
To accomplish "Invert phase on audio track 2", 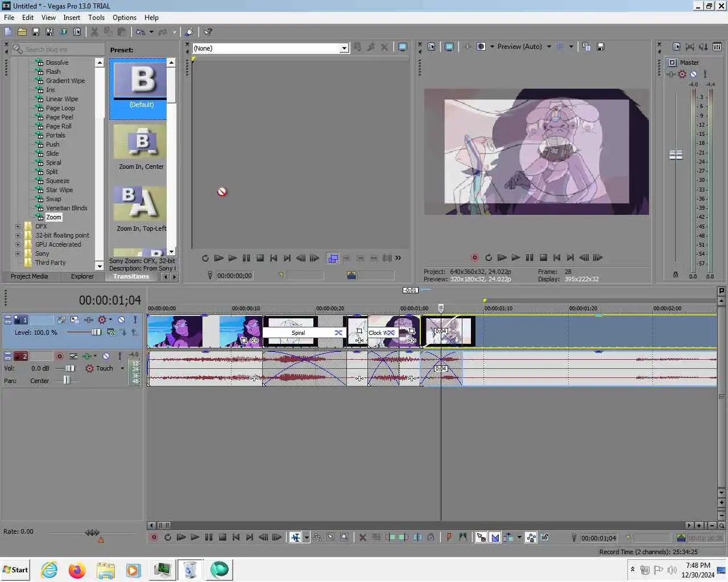I will (73, 356).
